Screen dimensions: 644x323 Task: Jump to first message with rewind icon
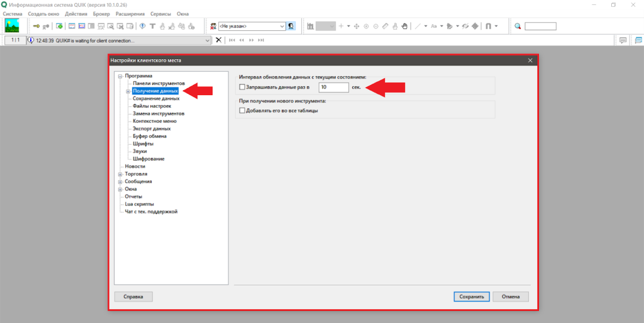click(x=232, y=40)
